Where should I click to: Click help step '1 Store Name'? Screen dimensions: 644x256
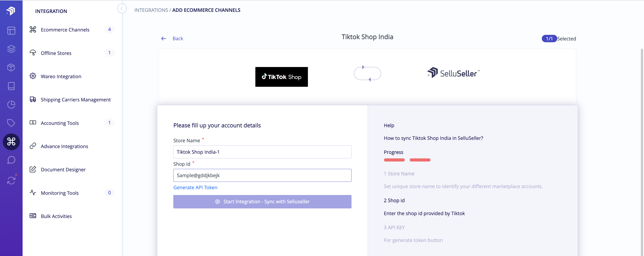point(399,174)
